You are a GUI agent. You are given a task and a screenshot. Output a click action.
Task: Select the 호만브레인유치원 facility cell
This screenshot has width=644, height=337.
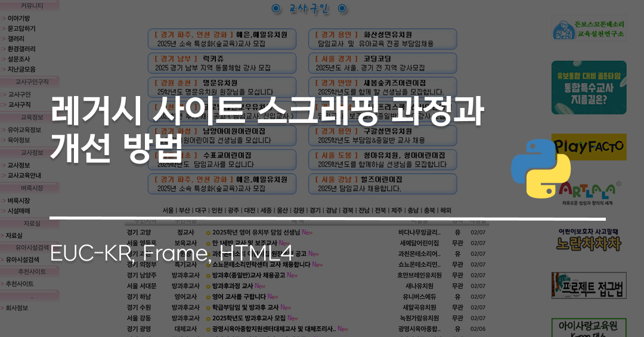pos(419,276)
